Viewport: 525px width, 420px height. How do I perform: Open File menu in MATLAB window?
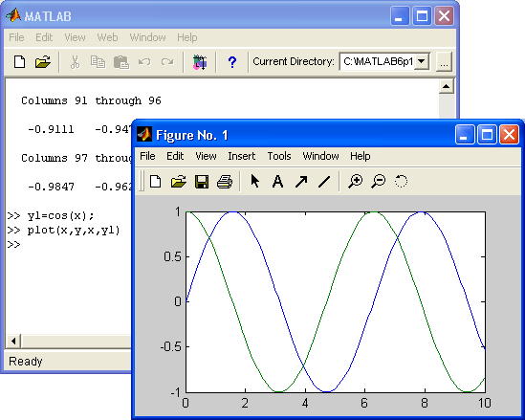coord(16,37)
